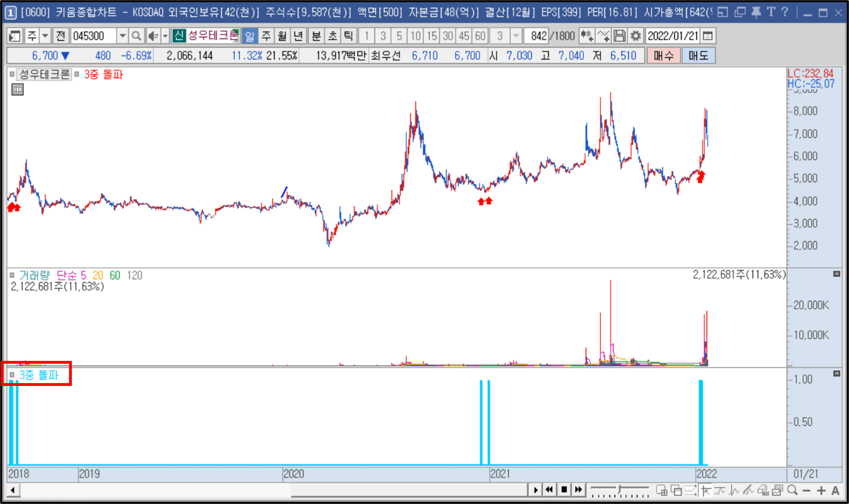Click the data table grid icon on chart
This screenshot has height=504, width=849.
click(17, 90)
